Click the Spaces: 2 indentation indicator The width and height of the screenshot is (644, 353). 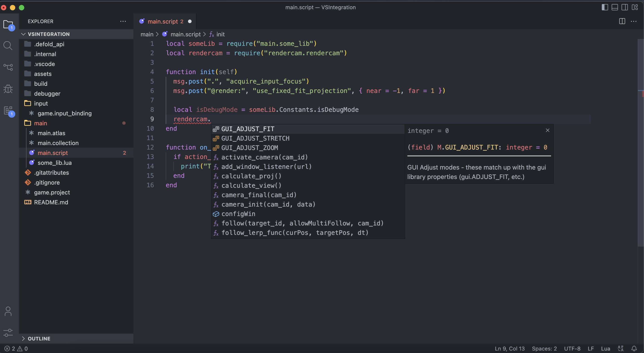point(544,349)
